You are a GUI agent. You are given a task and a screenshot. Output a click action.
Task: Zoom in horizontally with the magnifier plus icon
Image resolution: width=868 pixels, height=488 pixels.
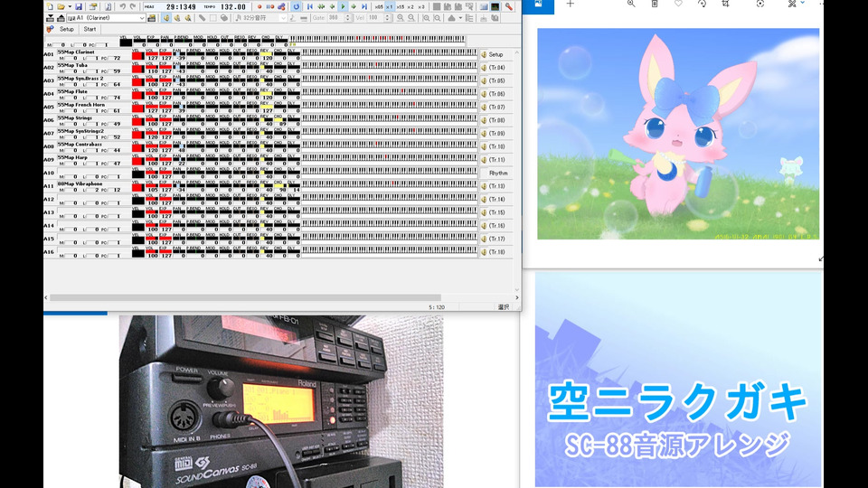point(401,18)
